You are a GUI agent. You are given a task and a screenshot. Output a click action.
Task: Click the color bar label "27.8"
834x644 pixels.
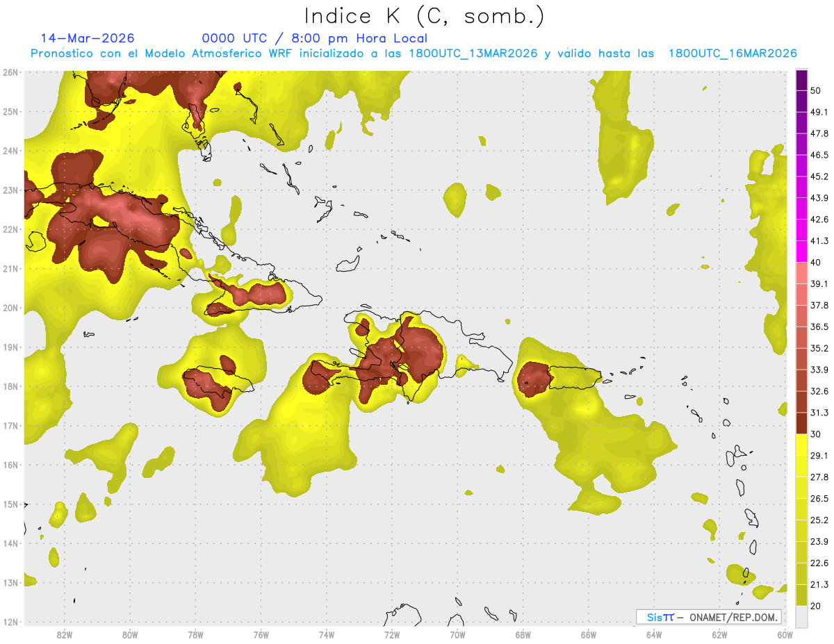coord(819,477)
